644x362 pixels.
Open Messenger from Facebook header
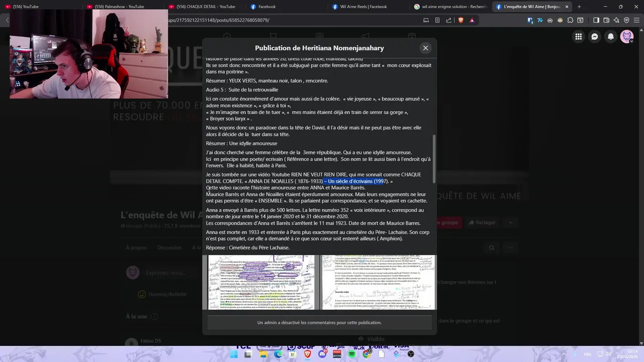[595, 37]
